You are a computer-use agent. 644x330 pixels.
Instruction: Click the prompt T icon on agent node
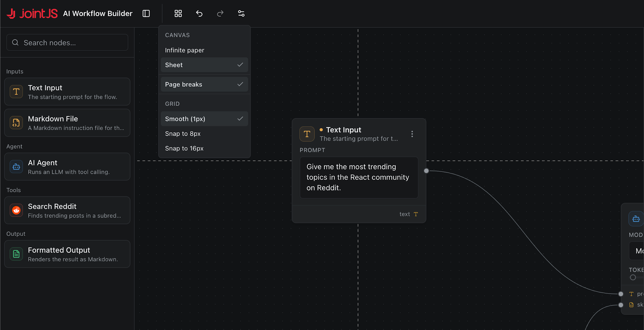[x=631, y=294]
